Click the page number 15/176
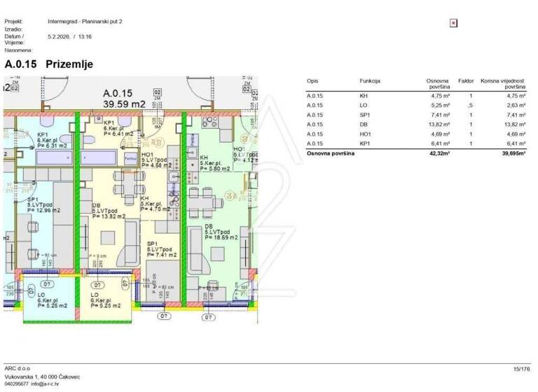 pos(523,368)
